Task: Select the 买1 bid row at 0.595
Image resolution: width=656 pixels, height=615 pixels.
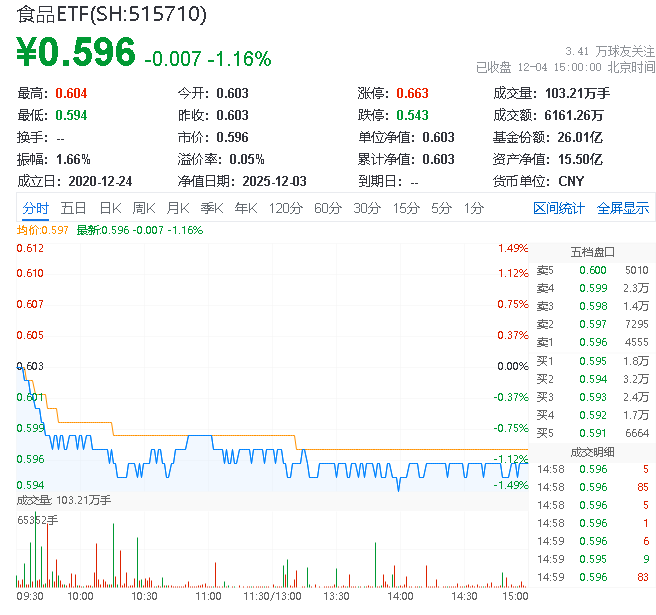Action: [592, 360]
